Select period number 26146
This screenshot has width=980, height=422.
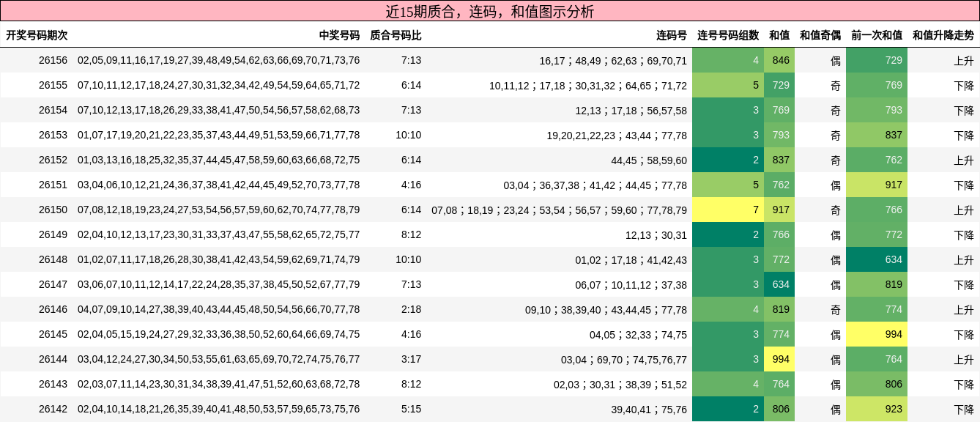point(53,309)
